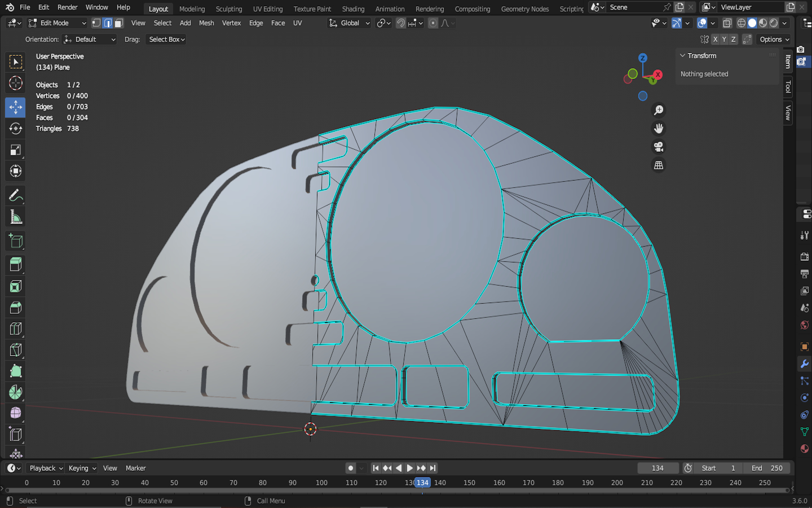
Task: Open the Render properties tab
Action: [x=805, y=257]
